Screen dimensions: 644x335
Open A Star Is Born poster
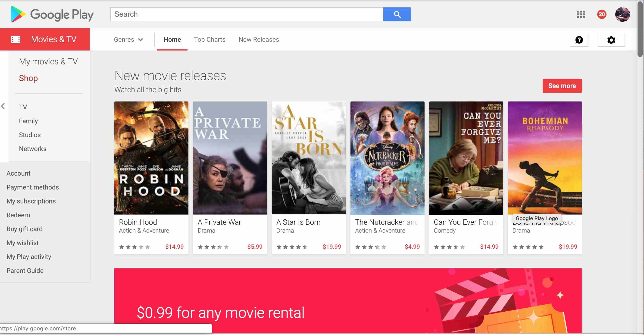(309, 158)
